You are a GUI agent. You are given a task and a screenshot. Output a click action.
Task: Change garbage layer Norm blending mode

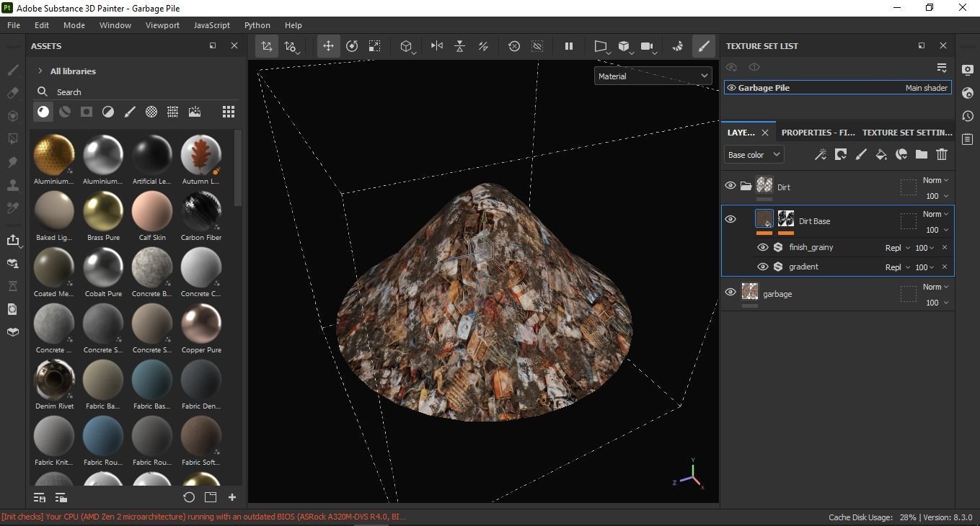[936, 287]
